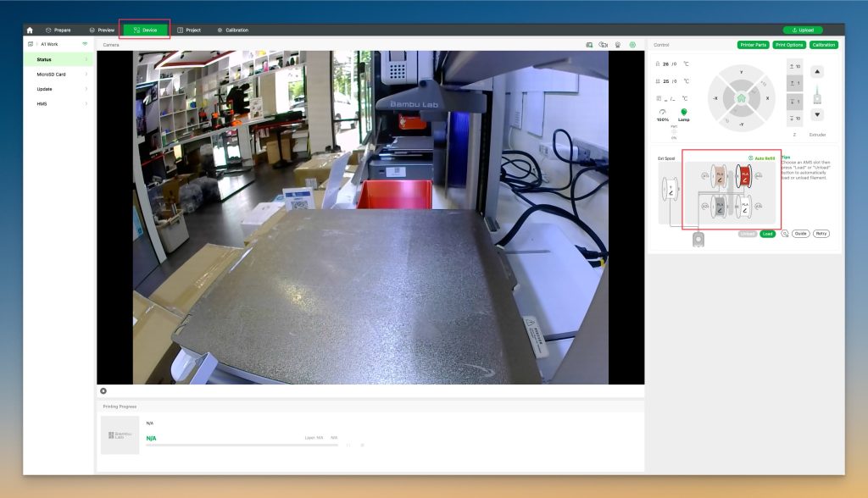Switch to the Prepare tab
This screenshot has width=868, height=498.
58,30
